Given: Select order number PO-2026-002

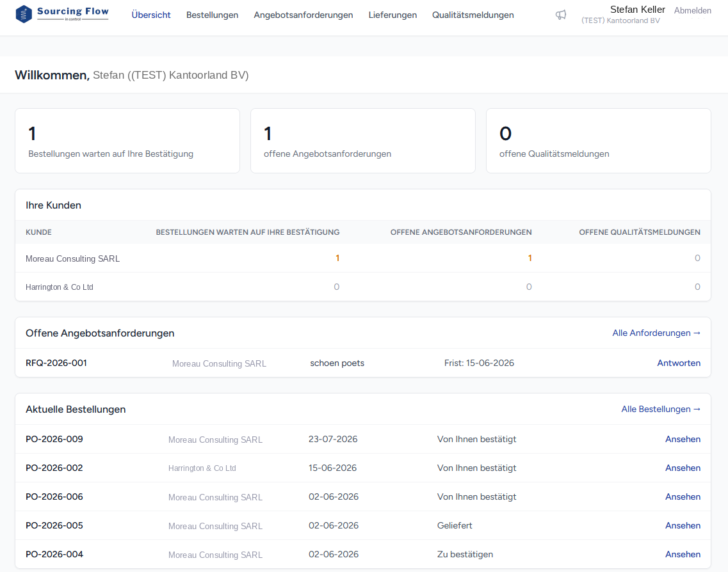Looking at the screenshot, I should point(54,468).
